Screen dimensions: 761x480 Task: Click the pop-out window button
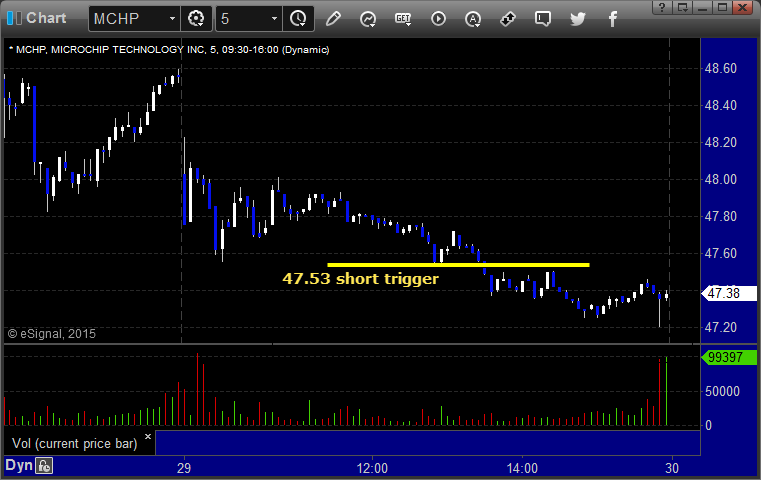[x=682, y=7]
